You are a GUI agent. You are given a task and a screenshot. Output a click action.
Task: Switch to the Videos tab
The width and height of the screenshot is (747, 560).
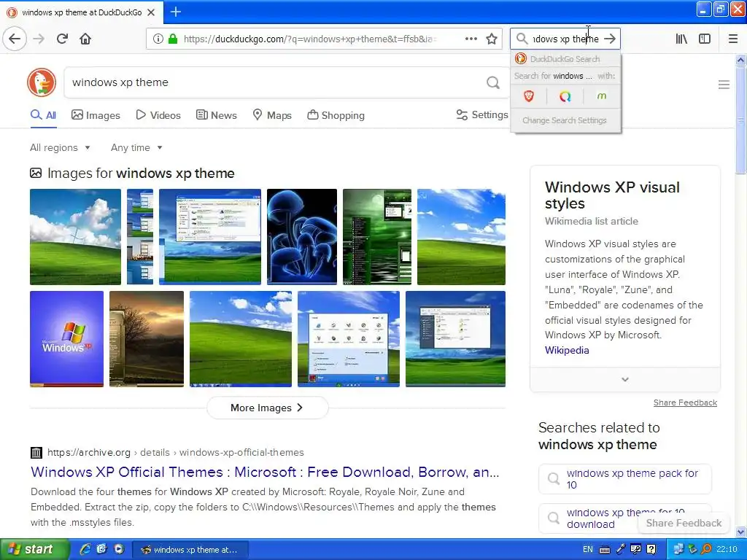tap(158, 115)
